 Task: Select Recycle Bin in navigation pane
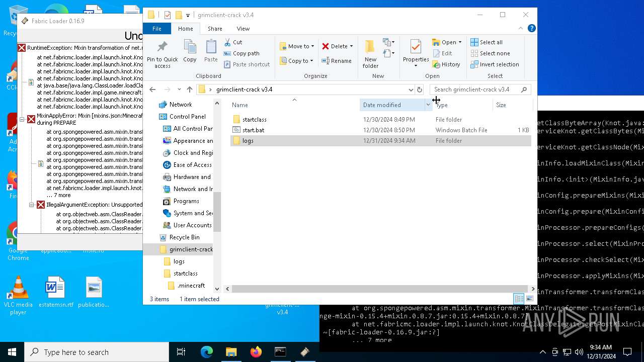(184, 237)
